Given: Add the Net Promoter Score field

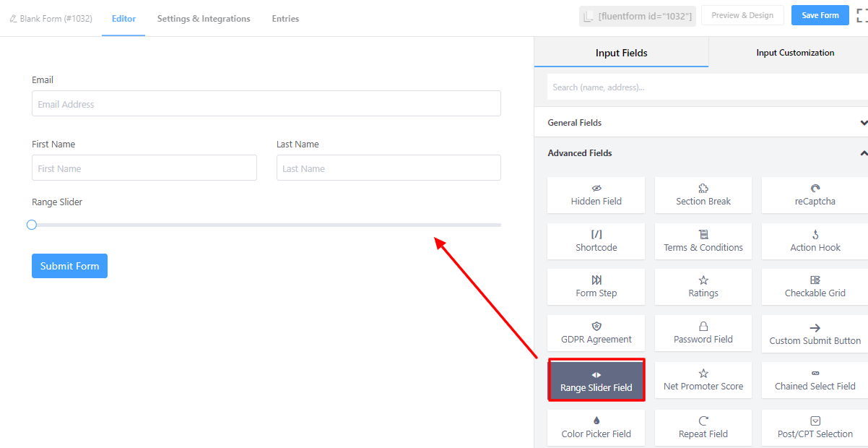Looking at the screenshot, I should 703,380.
